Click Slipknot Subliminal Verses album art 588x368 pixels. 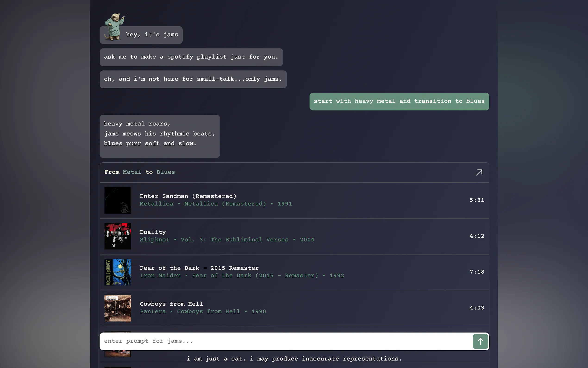[118, 236]
